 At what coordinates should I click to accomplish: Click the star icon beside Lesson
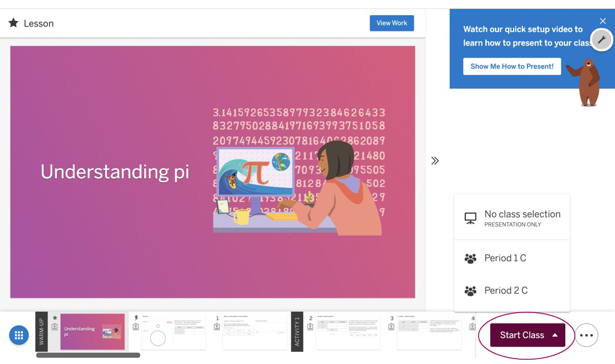(13, 23)
